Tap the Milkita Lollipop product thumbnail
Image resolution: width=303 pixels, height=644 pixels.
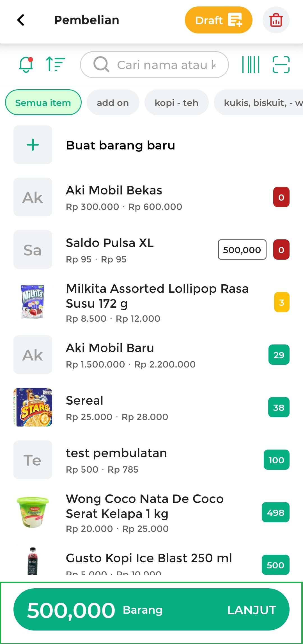point(33,302)
